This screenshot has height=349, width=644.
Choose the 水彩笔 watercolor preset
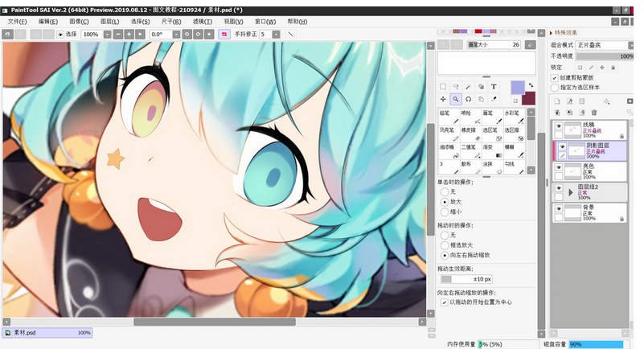coord(514,117)
